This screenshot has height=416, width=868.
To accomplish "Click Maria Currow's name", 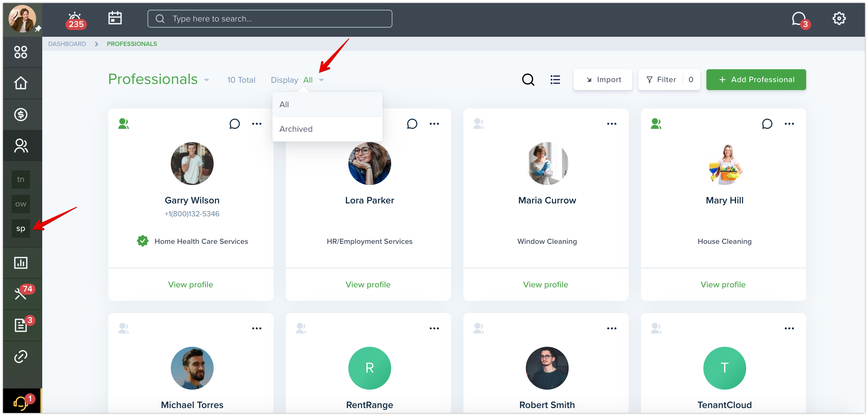I will pyautogui.click(x=547, y=200).
